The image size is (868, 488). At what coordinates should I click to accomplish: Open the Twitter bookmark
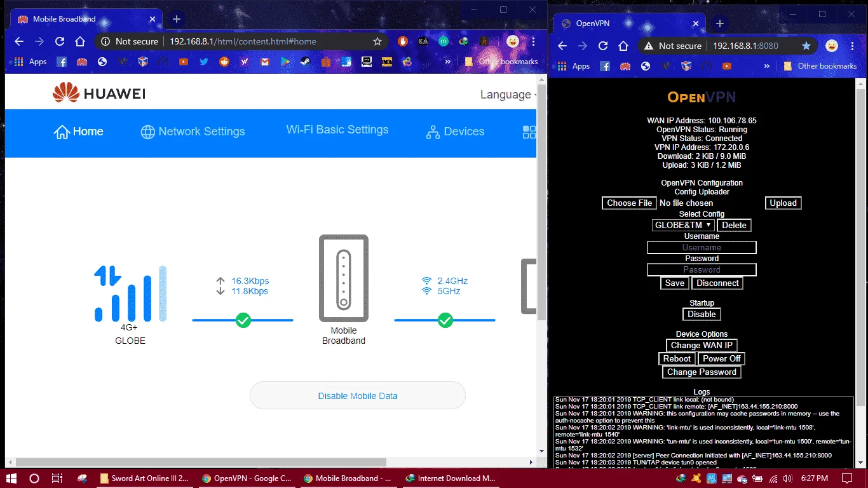[204, 62]
